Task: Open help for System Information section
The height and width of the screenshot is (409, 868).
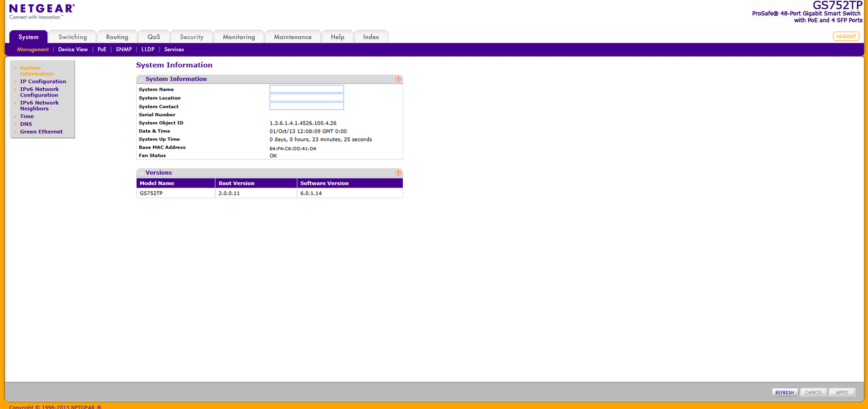Action: [398, 79]
